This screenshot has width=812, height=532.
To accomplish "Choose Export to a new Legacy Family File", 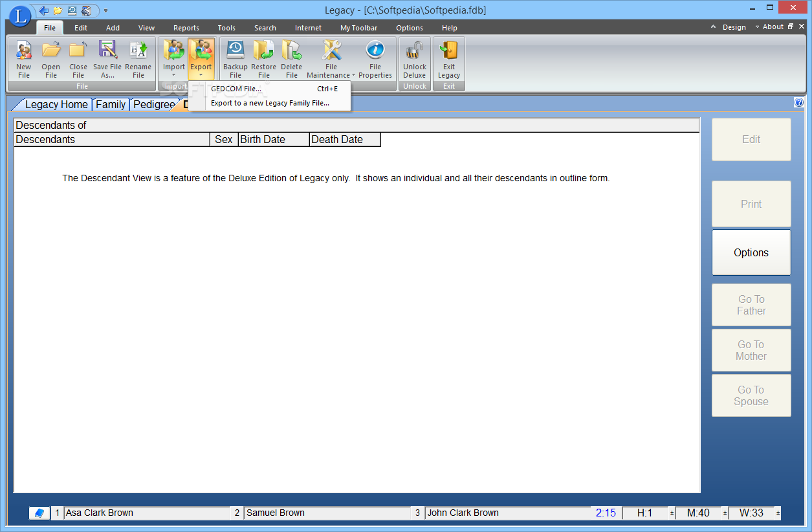I will [269, 103].
